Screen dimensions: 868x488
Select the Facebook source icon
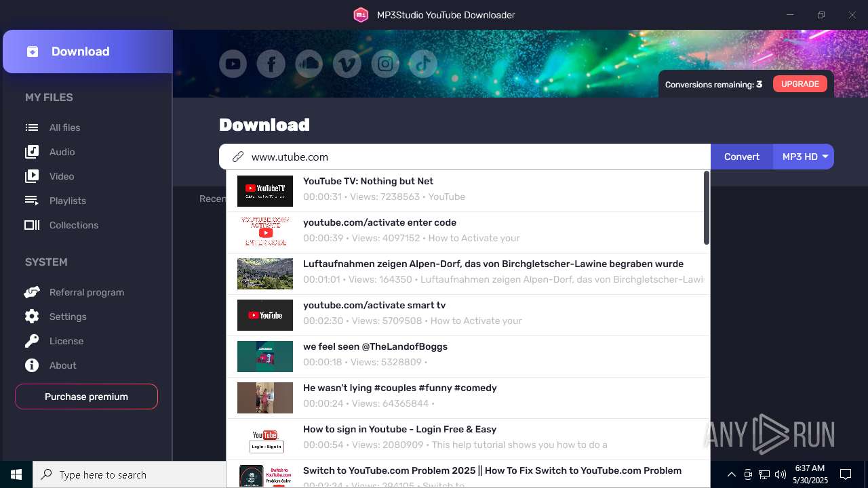271,64
